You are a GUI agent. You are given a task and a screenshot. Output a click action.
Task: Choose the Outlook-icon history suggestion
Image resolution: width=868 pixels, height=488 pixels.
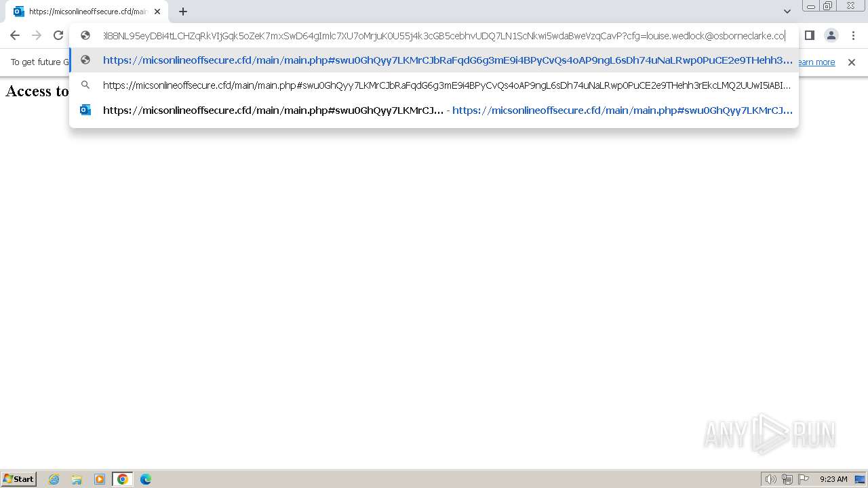tap(434, 110)
